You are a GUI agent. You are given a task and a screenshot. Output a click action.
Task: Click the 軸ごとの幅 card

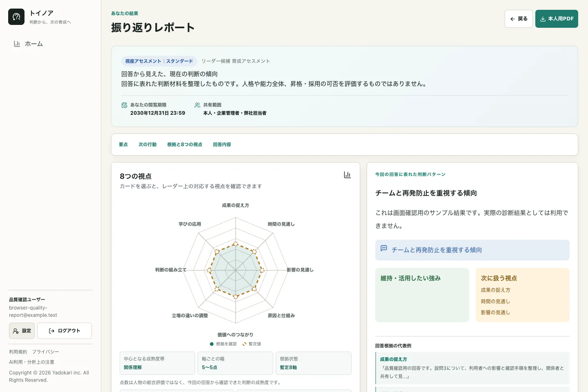point(235,363)
